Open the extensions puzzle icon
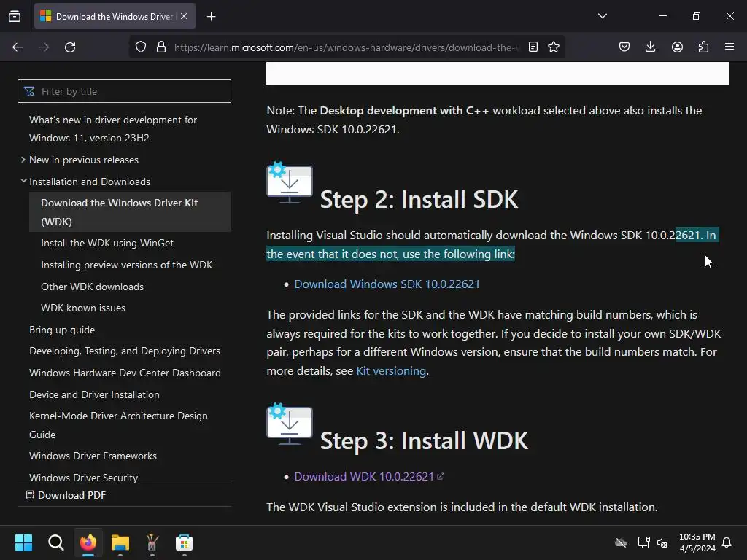Screen dimensions: 747x560 [x=703, y=47]
